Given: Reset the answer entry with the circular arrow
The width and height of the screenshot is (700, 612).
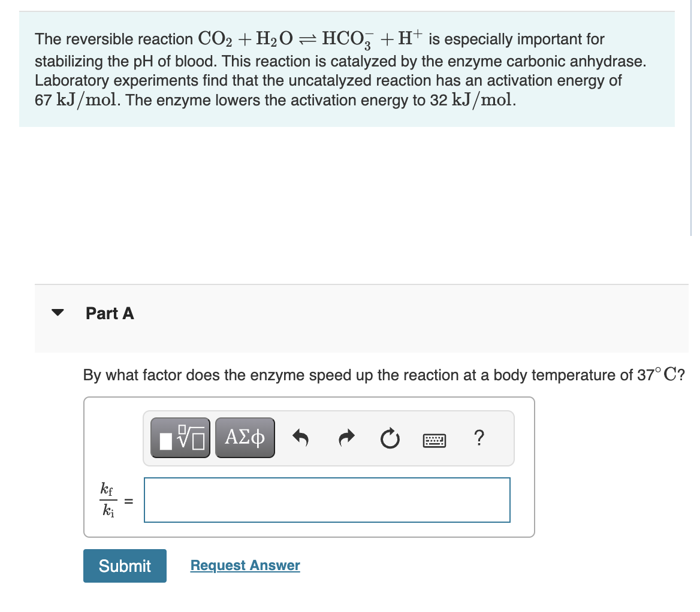Looking at the screenshot, I should (390, 439).
